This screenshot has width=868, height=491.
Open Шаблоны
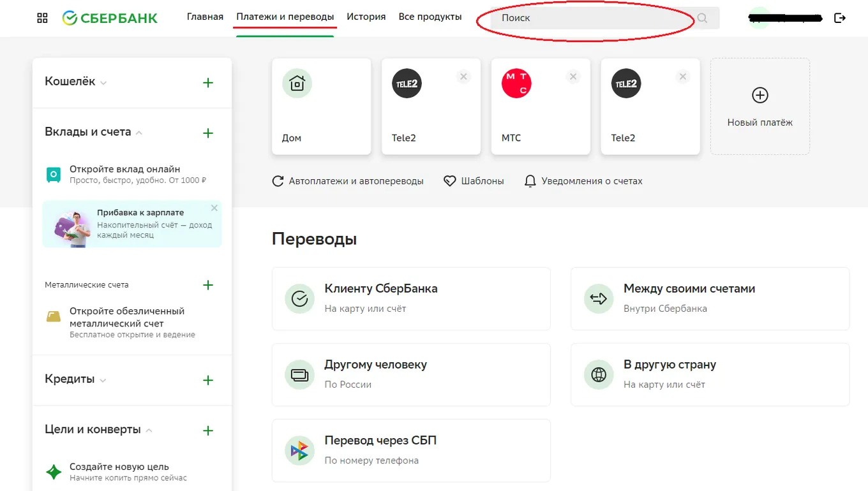(474, 181)
